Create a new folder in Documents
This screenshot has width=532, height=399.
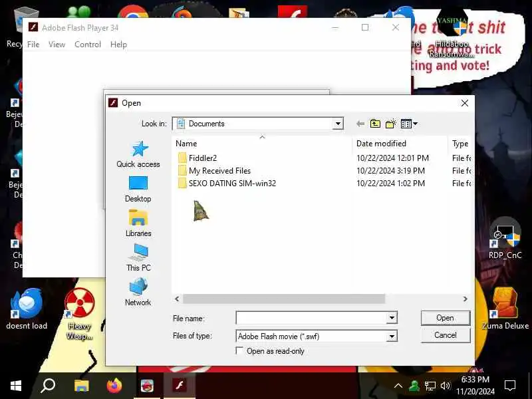(x=391, y=124)
